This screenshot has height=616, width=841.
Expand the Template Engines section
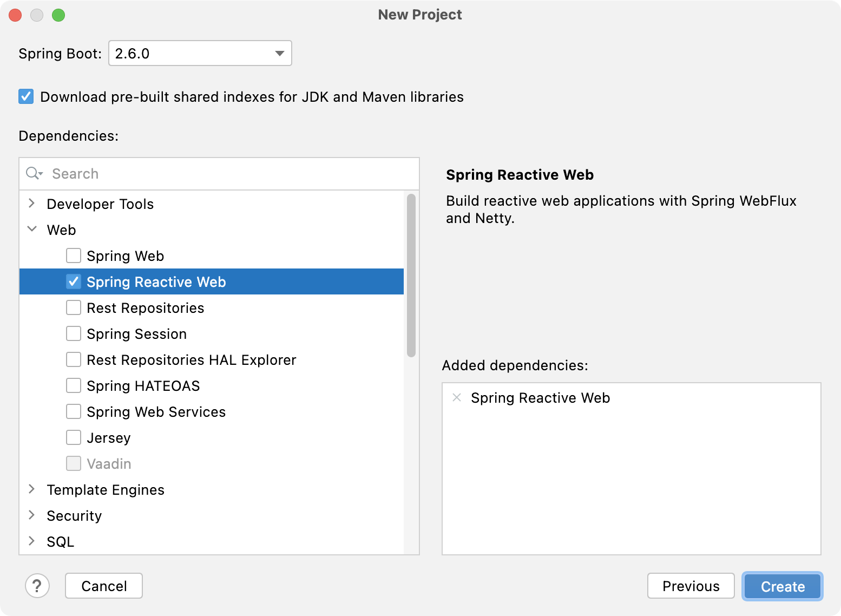tap(31, 489)
